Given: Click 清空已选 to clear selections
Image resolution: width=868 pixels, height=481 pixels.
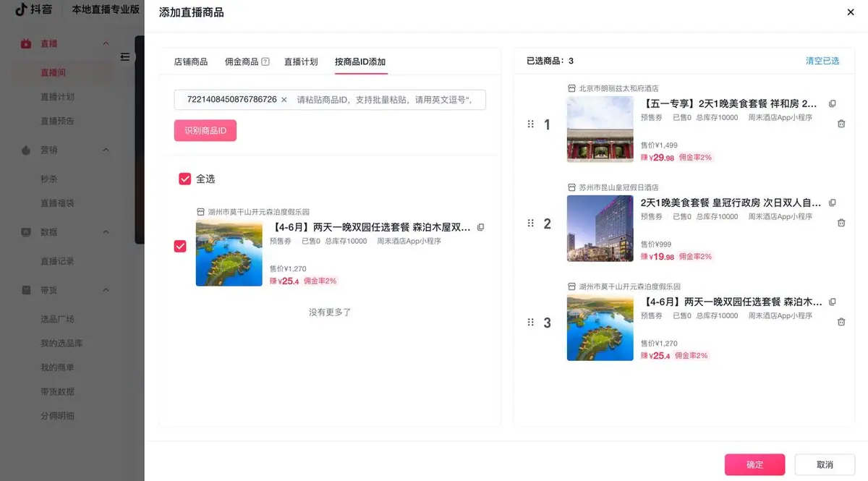Looking at the screenshot, I should [822, 61].
